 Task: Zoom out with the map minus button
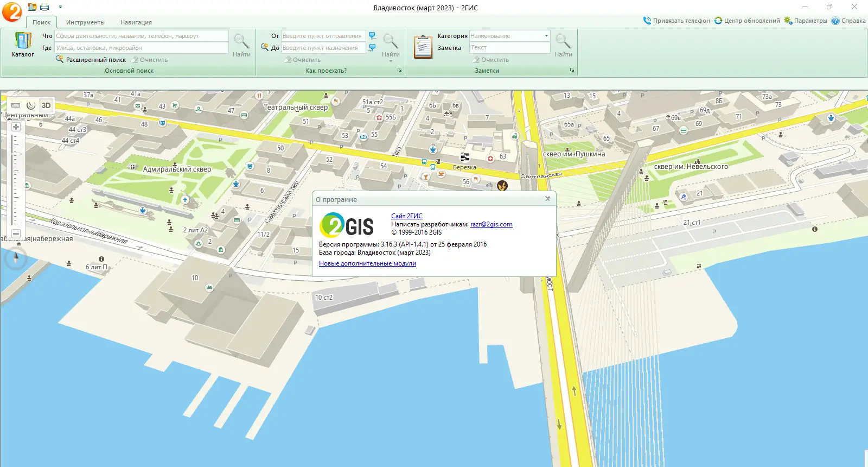[16, 234]
